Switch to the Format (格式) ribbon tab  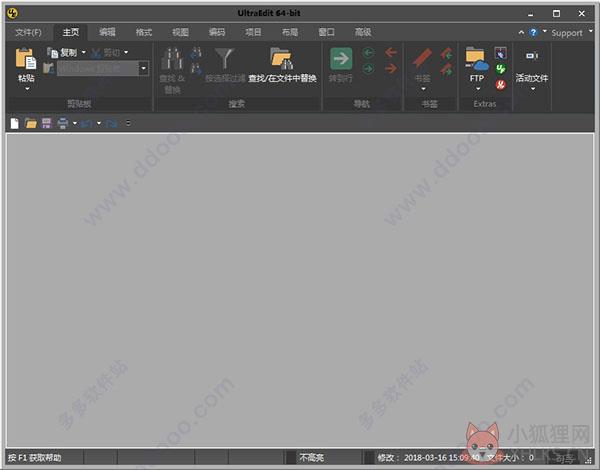[x=144, y=33]
